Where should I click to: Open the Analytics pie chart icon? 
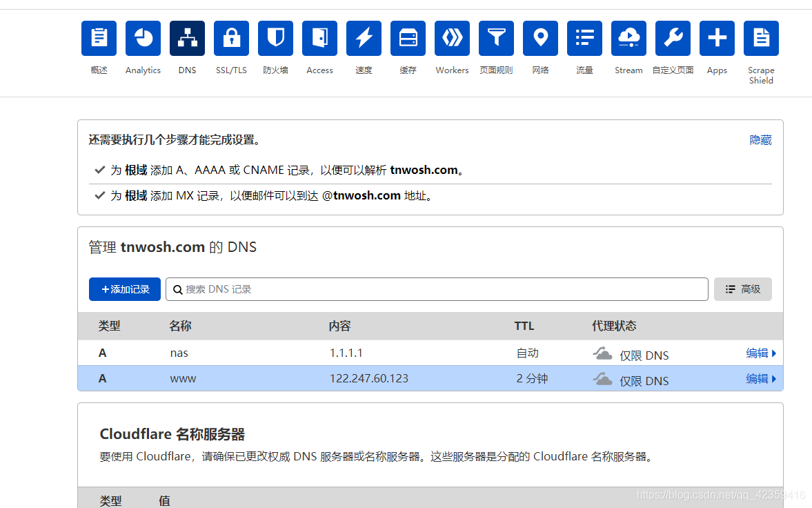[143, 39]
